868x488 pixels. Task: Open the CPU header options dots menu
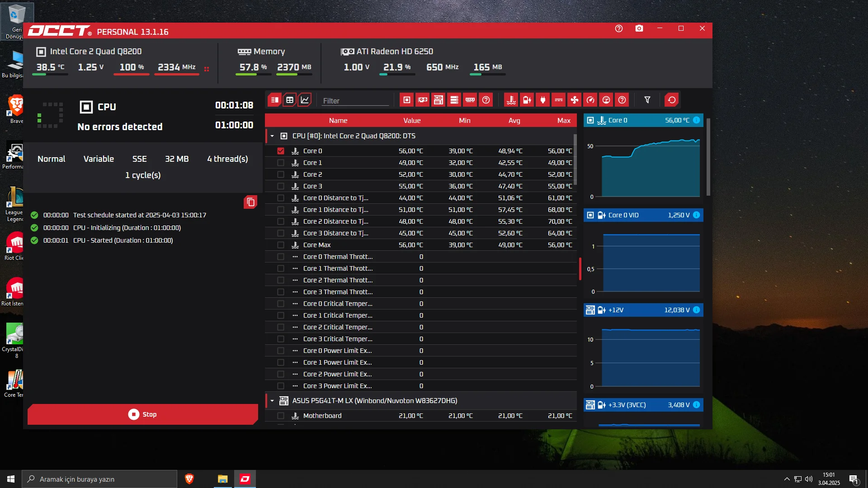pos(207,69)
